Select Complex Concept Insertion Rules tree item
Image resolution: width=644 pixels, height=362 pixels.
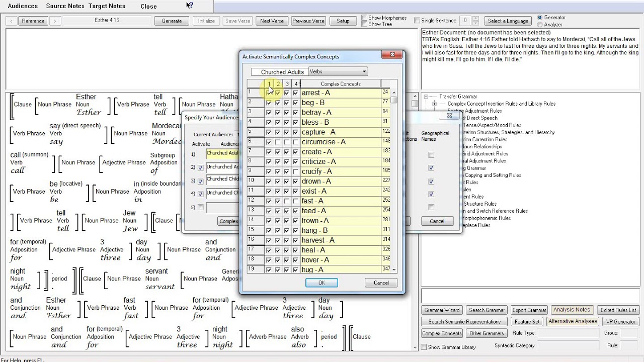502,104
